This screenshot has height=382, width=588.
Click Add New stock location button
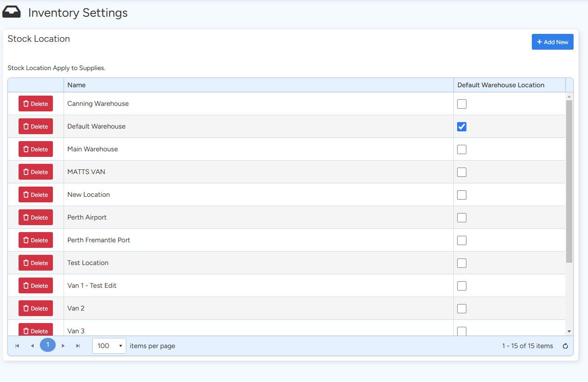click(x=552, y=42)
